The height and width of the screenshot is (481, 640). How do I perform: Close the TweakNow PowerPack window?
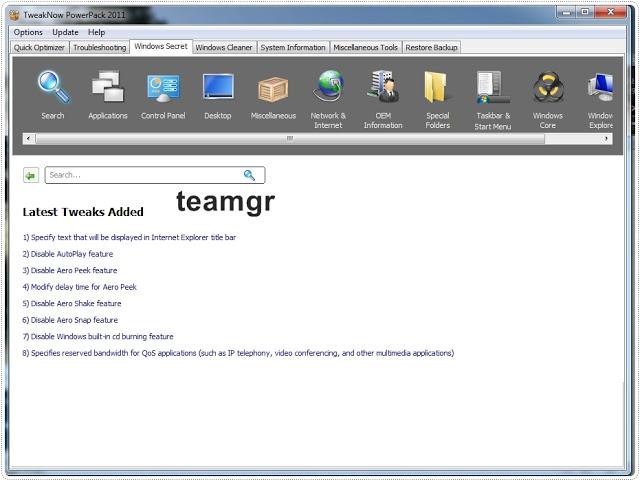(611, 13)
